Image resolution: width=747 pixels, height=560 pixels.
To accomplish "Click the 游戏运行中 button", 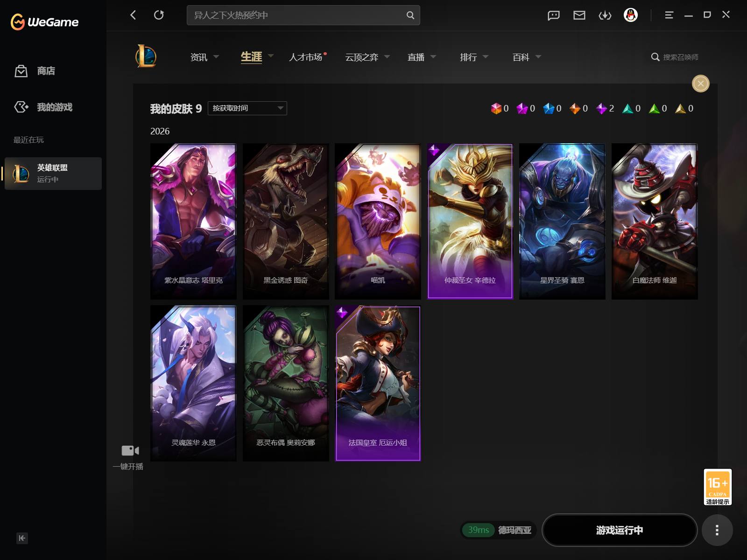I will (620, 530).
